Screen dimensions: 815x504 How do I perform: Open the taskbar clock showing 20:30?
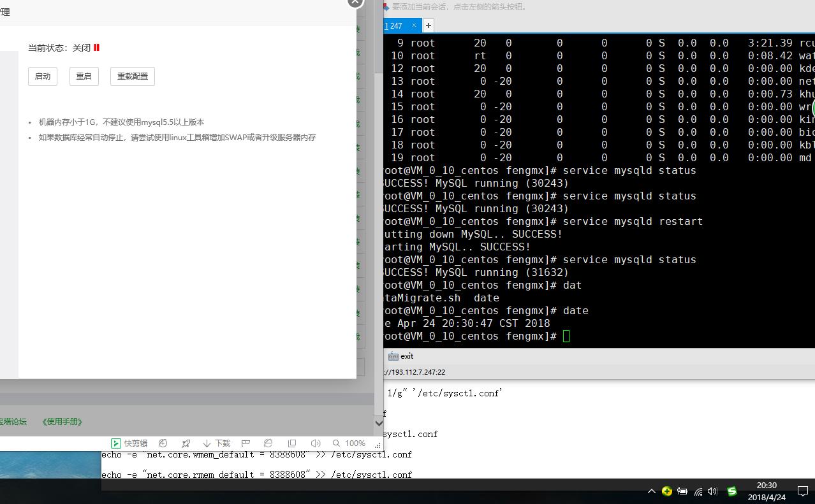767,491
